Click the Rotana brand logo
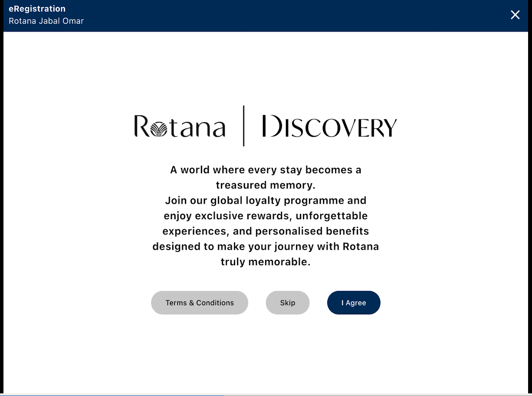This screenshot has width=532, height=396. (x=179, y=126)
